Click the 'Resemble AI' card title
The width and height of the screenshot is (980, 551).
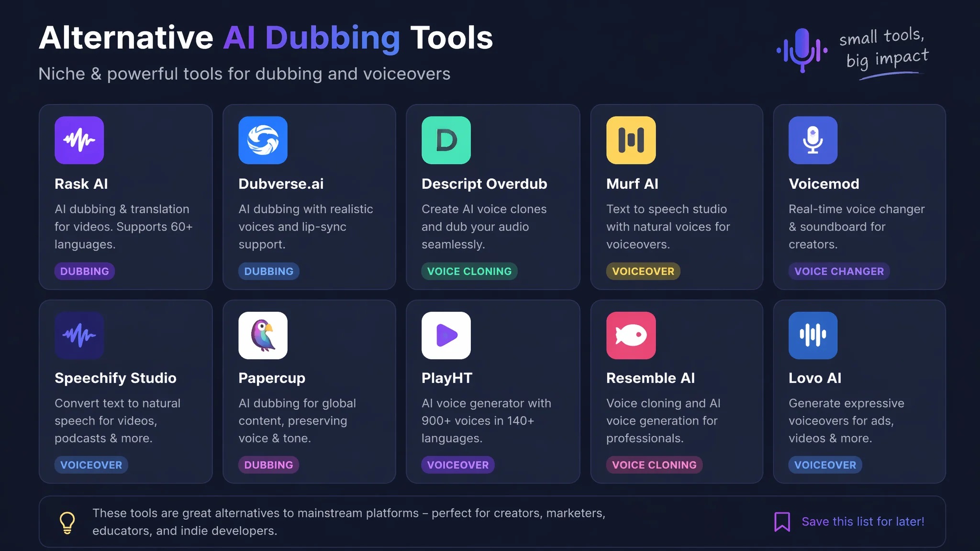(x=650, y=378)
